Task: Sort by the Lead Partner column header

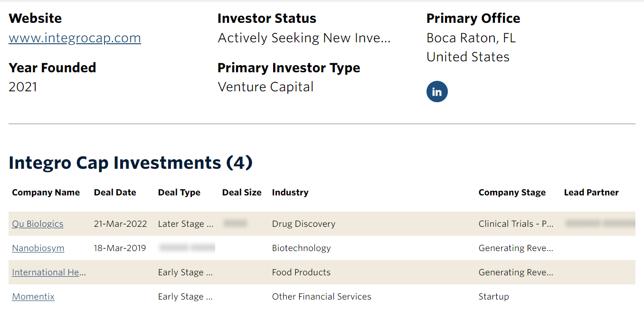Action: click(x=591, y=193)
